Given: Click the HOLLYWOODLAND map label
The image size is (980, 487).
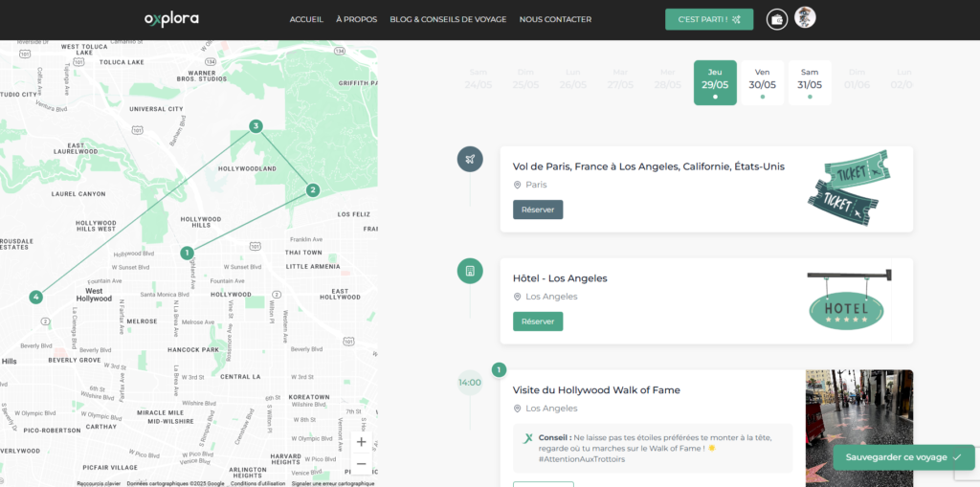Looking at the screenshot, I should tap(248, 168).
